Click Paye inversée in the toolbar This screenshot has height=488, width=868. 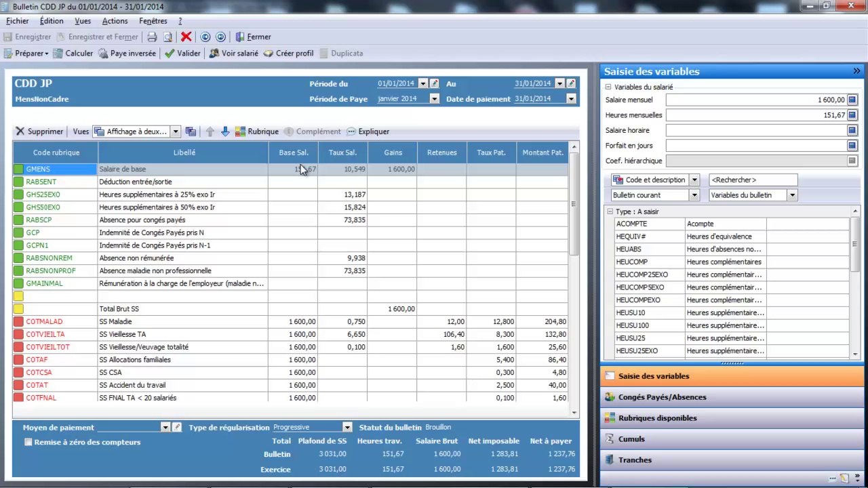point(127,54)
